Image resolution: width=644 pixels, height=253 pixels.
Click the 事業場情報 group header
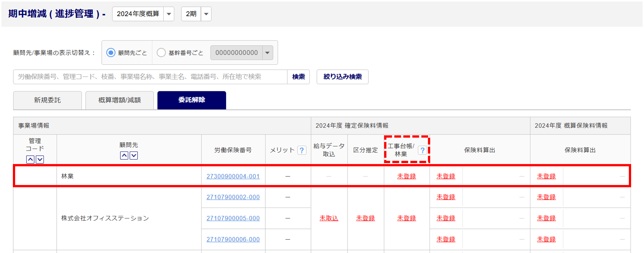[162, 126]
